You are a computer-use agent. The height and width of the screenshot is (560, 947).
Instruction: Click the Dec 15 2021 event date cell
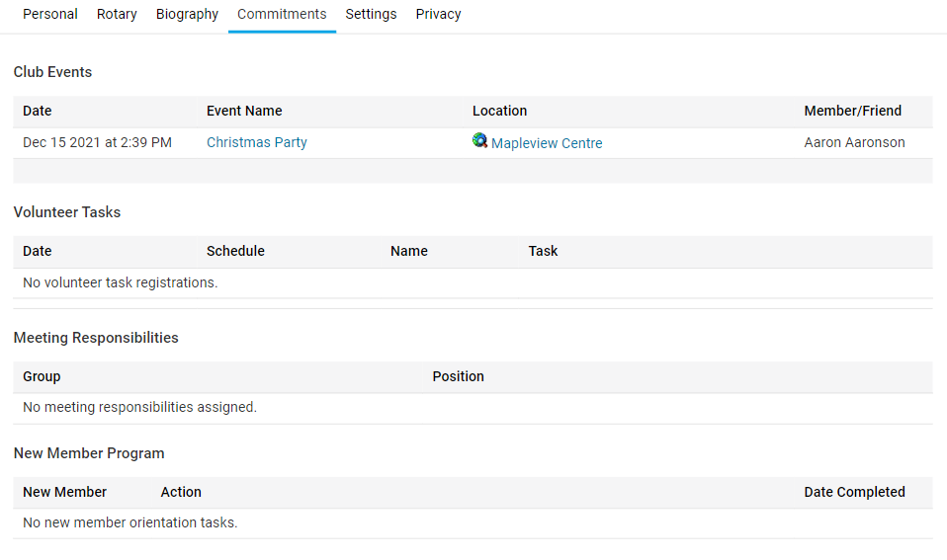[97, 143]
